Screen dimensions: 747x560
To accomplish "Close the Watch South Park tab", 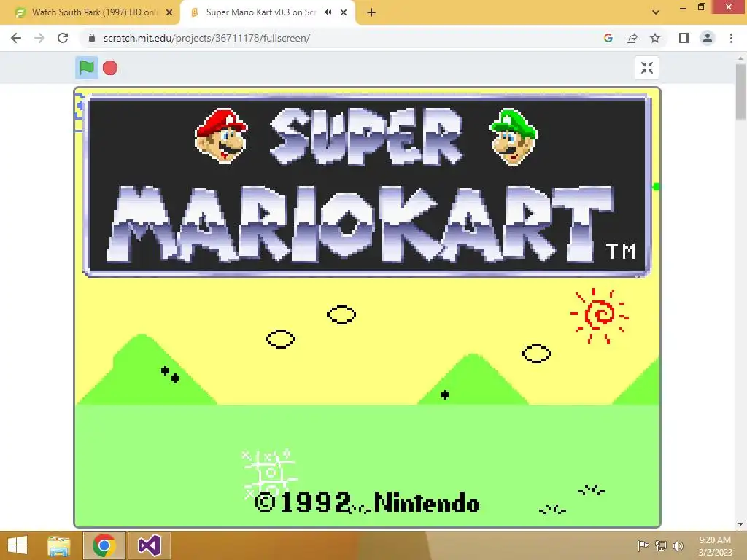I will pos(169,12).
